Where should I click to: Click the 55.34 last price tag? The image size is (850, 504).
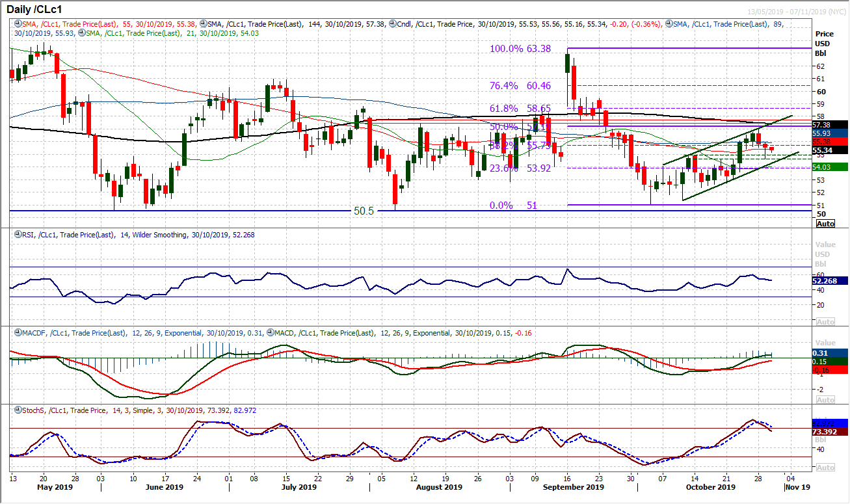click(831, 150)
